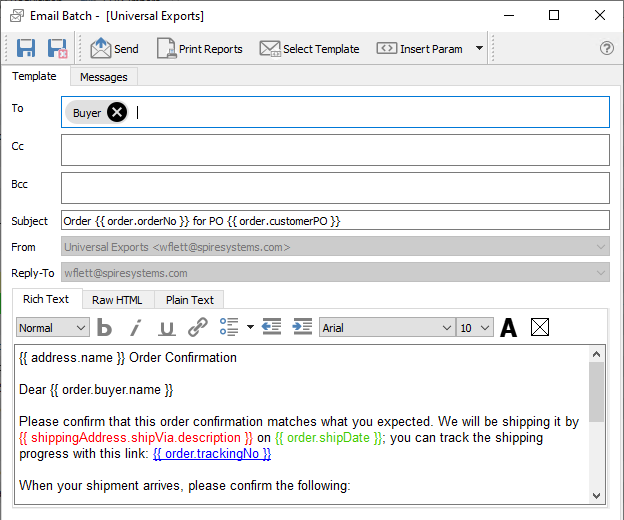Switch to the Messages tab
Viewport: 624px width, 520px height.
coord(104,77)
